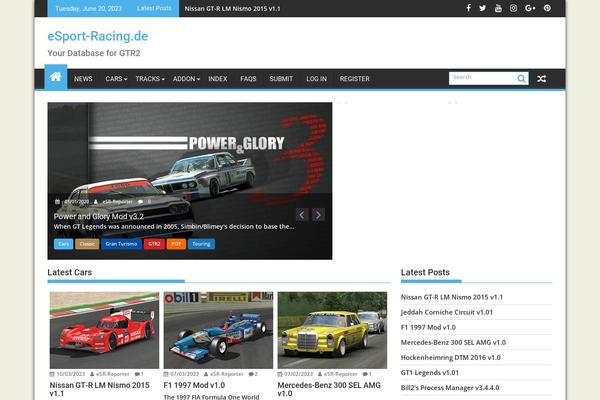The image size is (600, 400).
Task: Expand the ADDON menu dropdown
Action: point(186,79)
